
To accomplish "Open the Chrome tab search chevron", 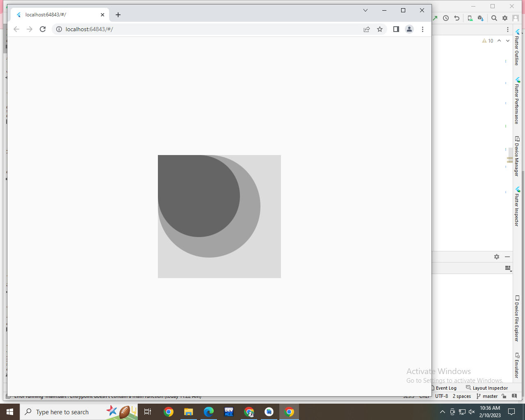I will point(365,10).
